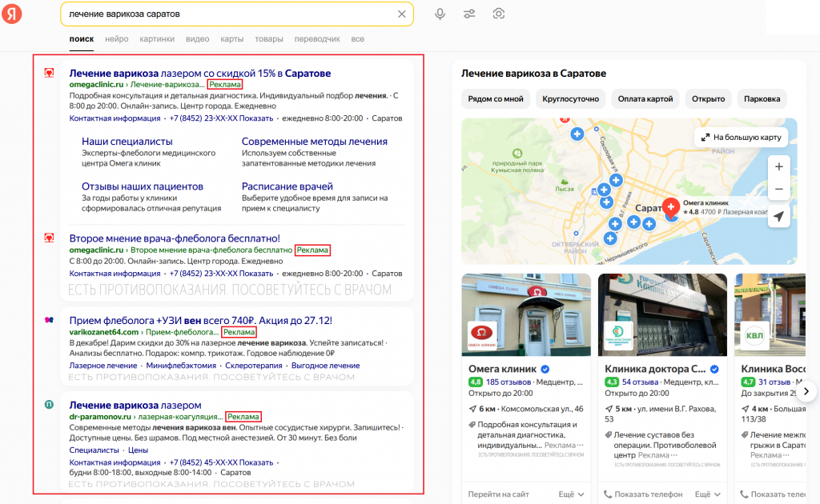Zoom out on the map
The height and width of the screenshot is (504, 820).
point(778,189)
